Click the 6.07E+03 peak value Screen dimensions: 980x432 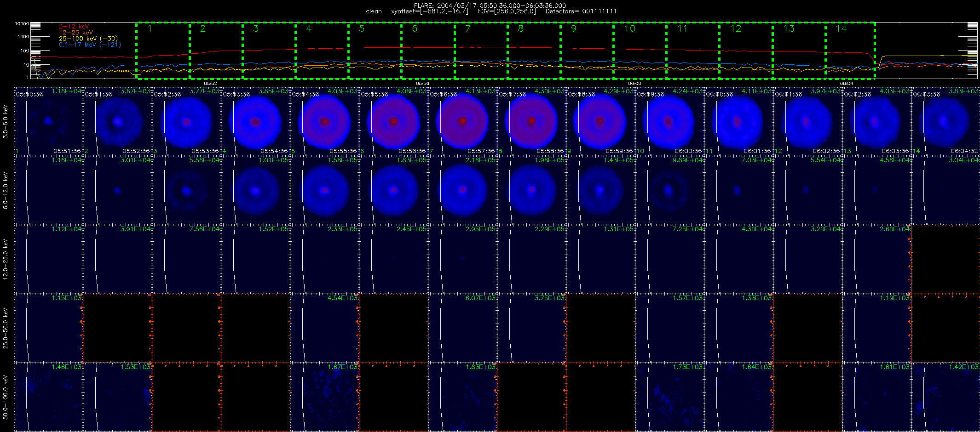click(x=481, y=298)
